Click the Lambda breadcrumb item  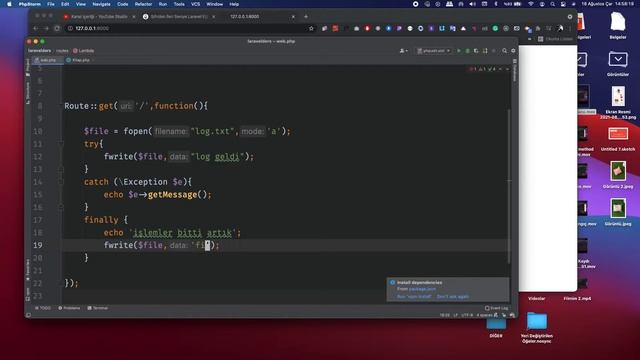coord(84,51)
